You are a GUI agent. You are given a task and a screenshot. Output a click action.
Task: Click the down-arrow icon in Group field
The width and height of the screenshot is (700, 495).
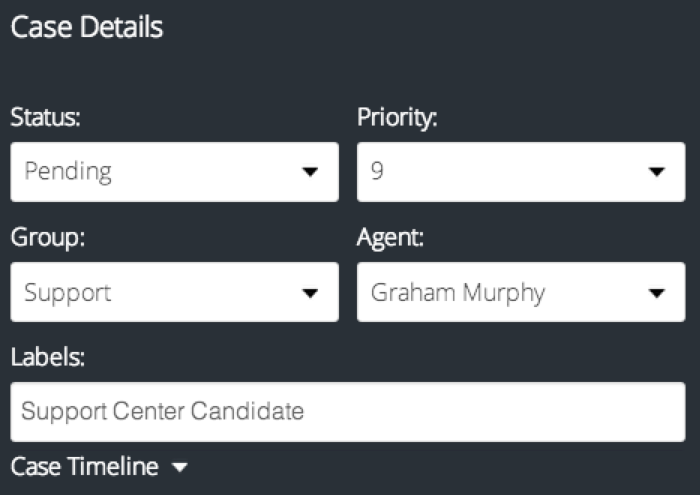coord(309,293)
